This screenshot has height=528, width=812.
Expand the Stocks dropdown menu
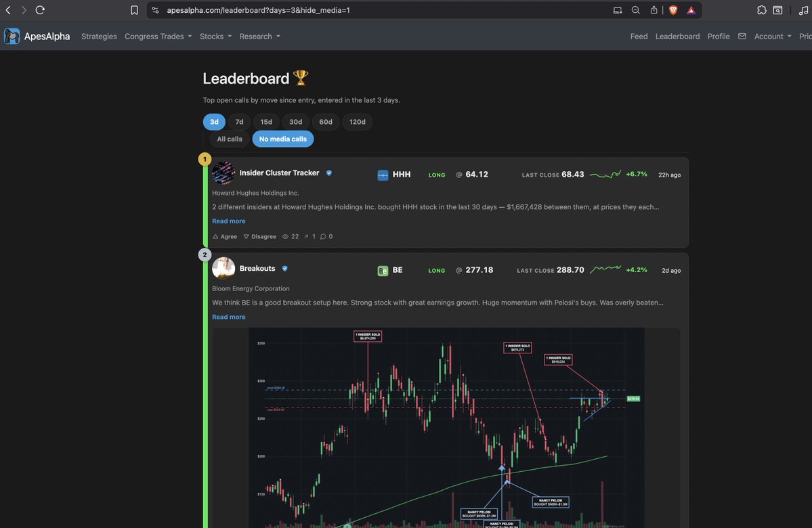(215, 37)
